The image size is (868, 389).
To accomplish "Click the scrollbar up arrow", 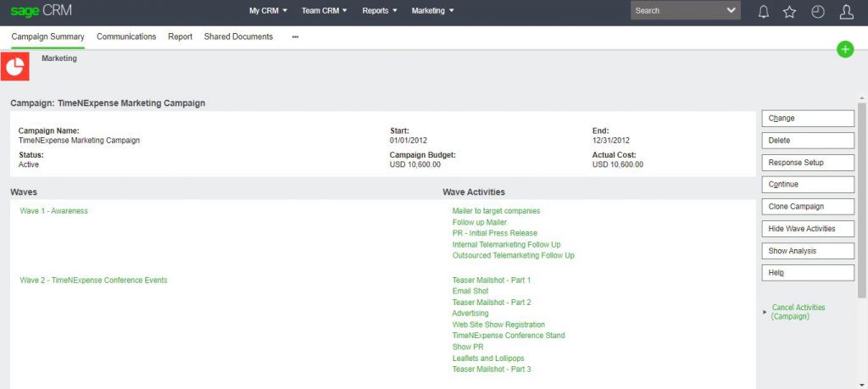I will [862, 98].
